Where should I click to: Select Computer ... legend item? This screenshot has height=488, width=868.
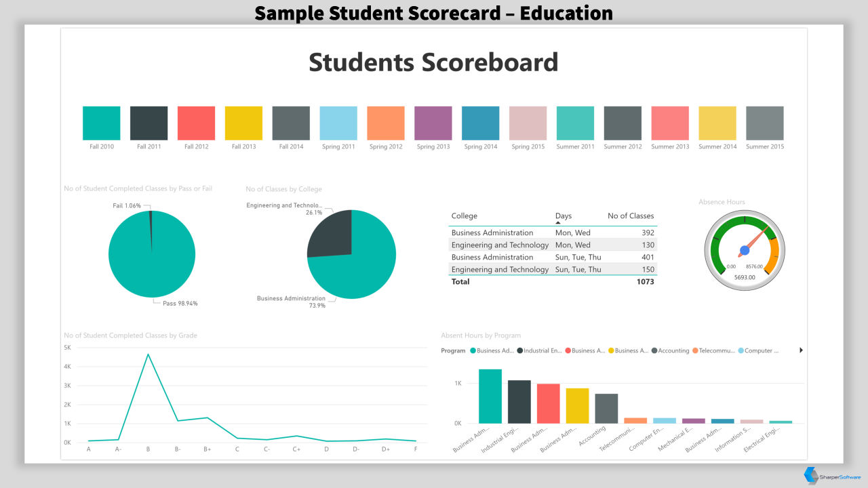759,351
